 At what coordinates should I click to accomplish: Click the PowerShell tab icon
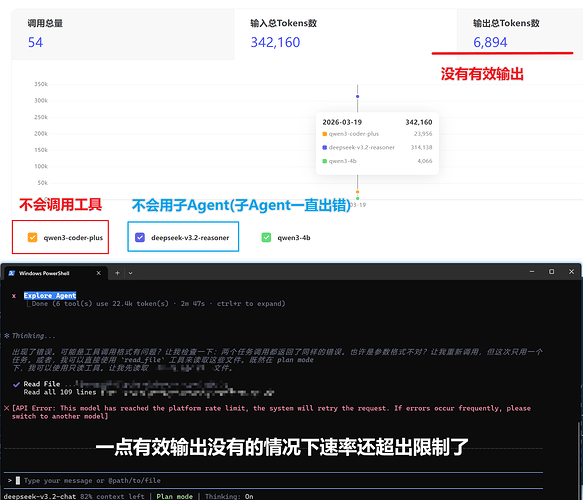12,273
